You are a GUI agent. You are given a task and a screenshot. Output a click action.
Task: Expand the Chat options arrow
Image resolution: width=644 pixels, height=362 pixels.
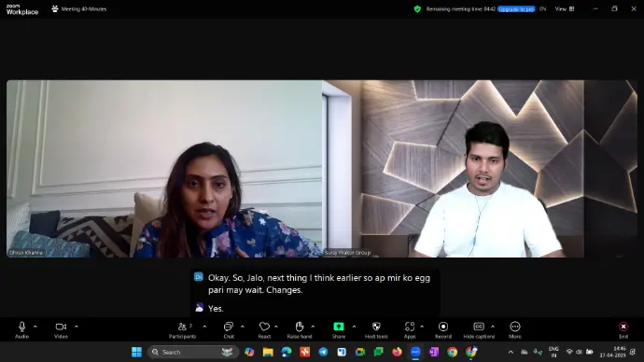pos(243,327)
